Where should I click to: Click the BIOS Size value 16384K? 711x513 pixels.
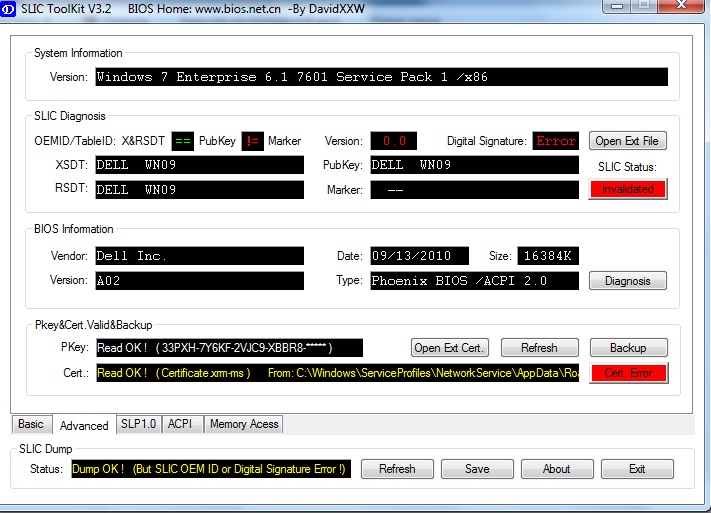(548, 256)
